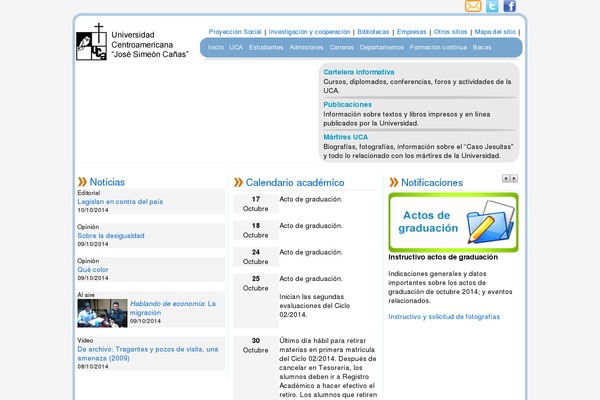Click Indicaciones generales y datos paragraph
This screenshot has height=400, width=600.
click(450, 287)
